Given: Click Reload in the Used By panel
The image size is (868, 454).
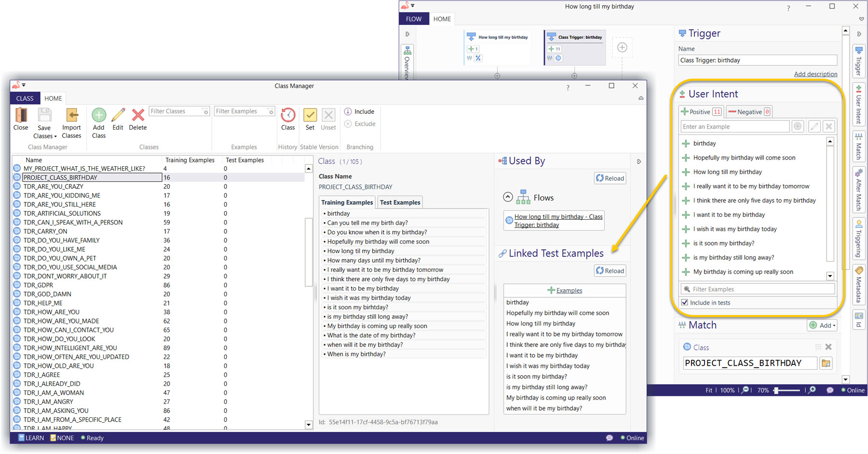Looking at the screenshot, I should [610, 178].
